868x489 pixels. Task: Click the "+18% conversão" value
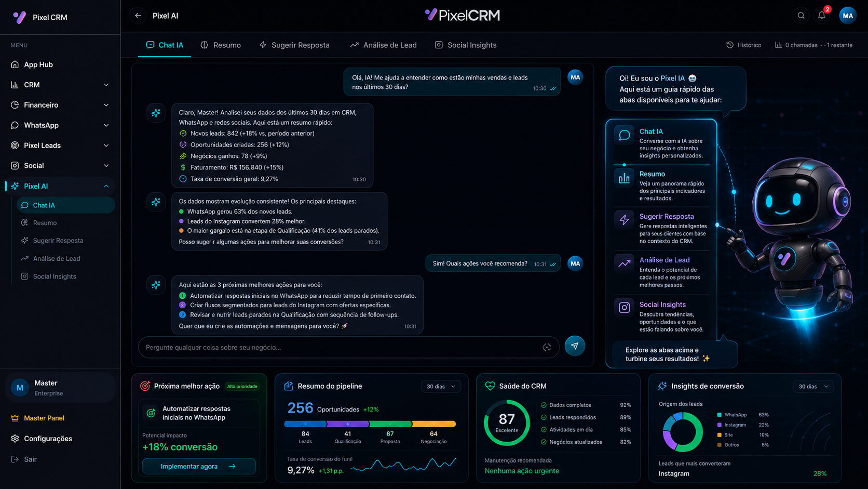pyautogui.click(x=180, y=447)
